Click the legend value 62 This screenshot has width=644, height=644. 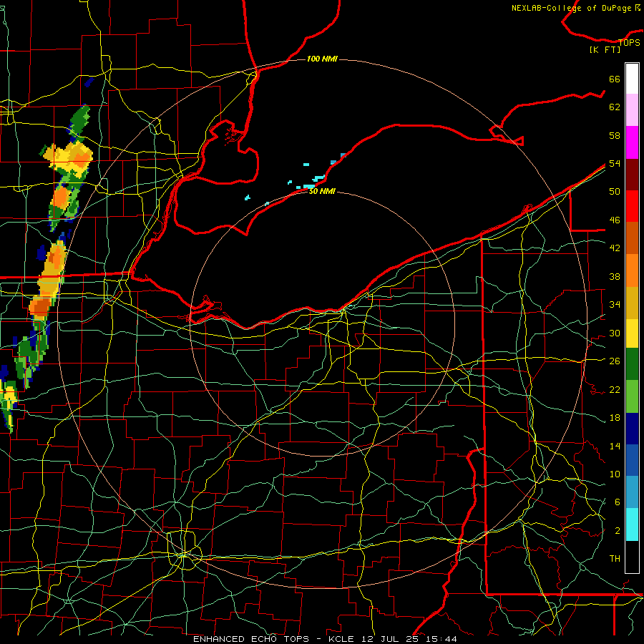615,107
